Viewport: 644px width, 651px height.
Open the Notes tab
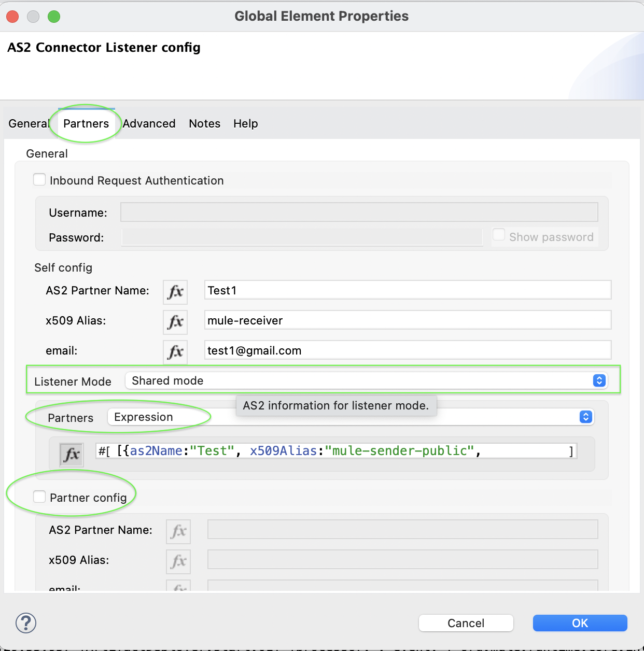point(205,124)
